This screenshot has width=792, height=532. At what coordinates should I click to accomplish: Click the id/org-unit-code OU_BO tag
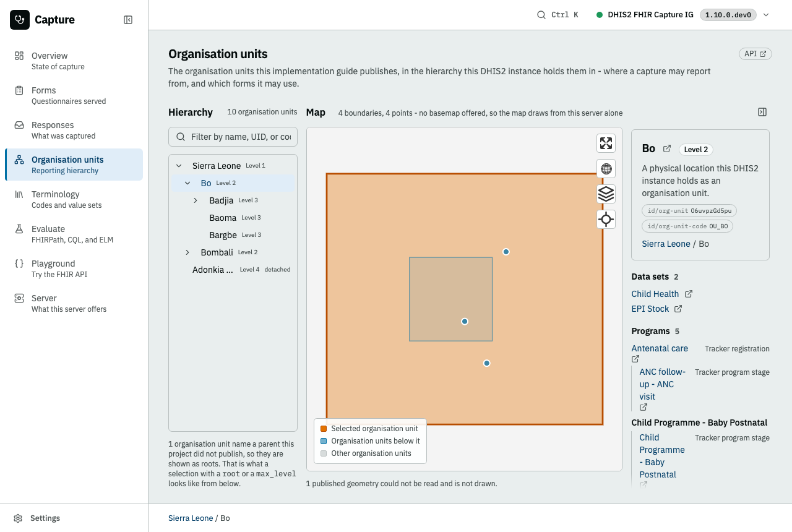[x=687, y=226]
